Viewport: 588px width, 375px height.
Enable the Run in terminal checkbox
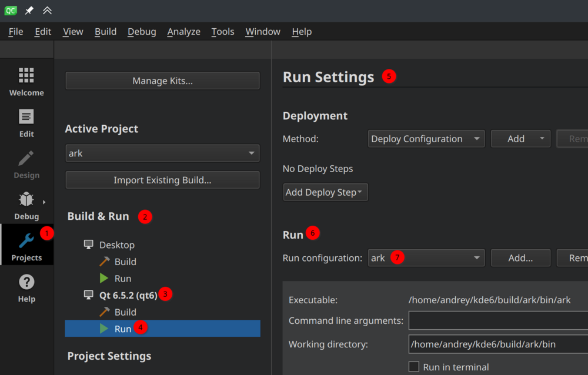pos(414,367)
